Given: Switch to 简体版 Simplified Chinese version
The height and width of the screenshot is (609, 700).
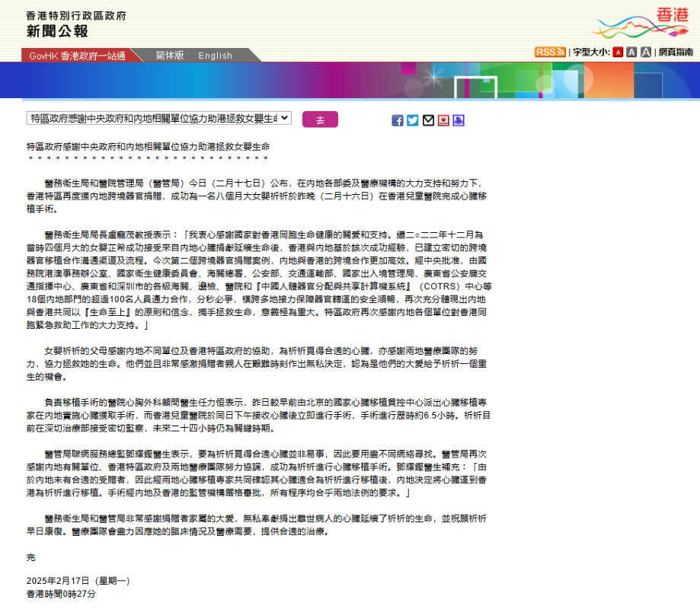Looking at the screenshot, I should pyautogui.click(x=170, y=56).
